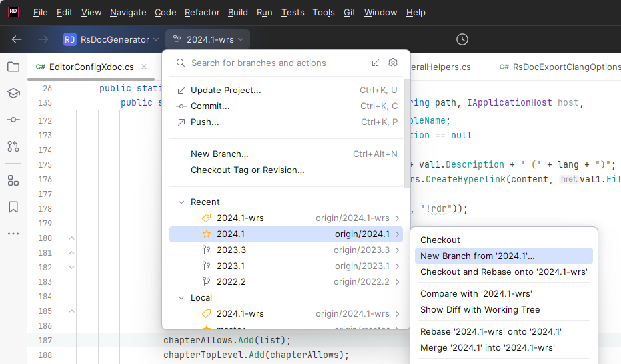Click Update Project... action

(x=225, y=90)
